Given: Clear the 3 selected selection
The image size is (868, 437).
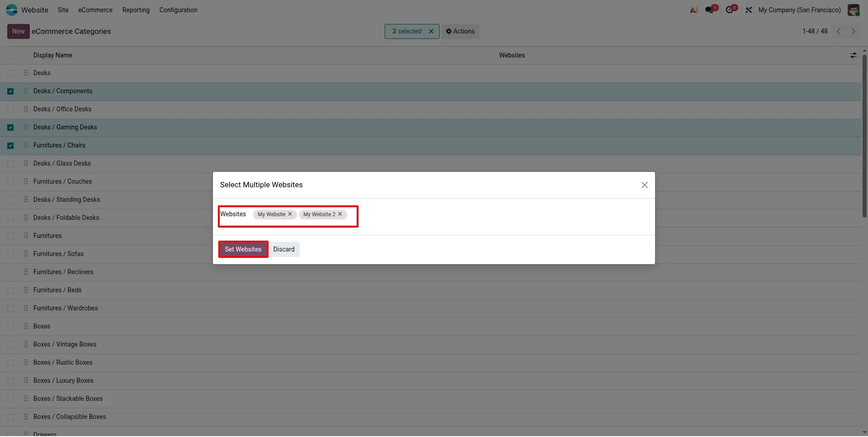Looking at the screenshot, I should click(431, 31).
